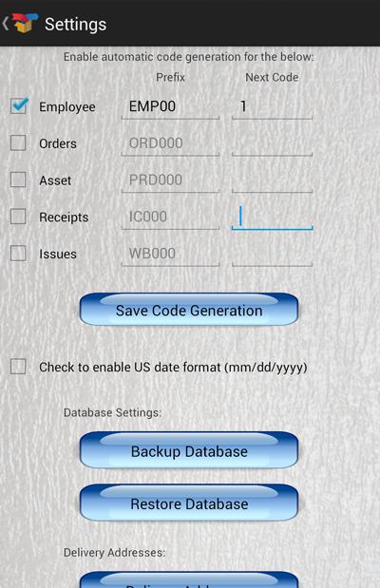Image resolution: width=380 pixels, height=588 pixels.
Task: Enable the Orders code generation checkbox
Action: [18, 142]
